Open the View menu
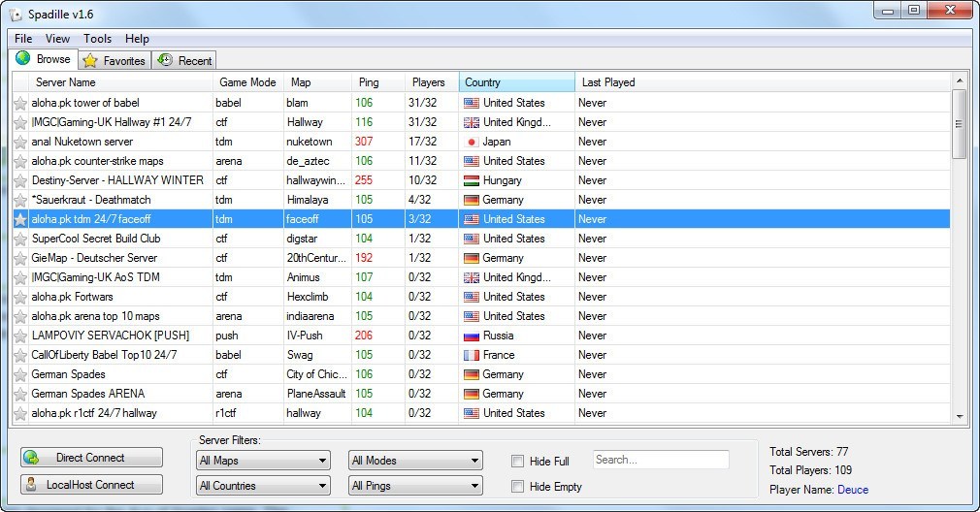980x512 pixels. [57, 38]
